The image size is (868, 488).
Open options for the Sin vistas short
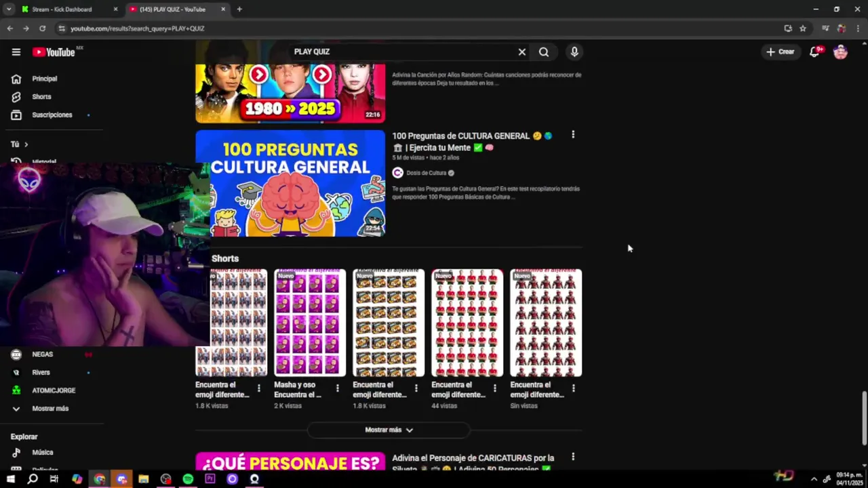coord(573,388)
